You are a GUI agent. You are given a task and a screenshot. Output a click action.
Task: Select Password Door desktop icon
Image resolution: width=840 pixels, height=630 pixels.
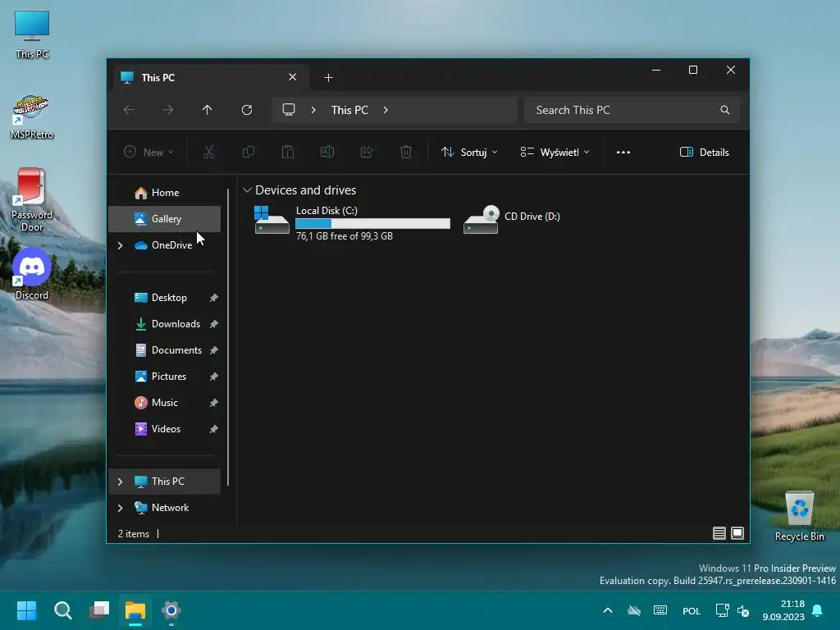[x=32, y=200]
